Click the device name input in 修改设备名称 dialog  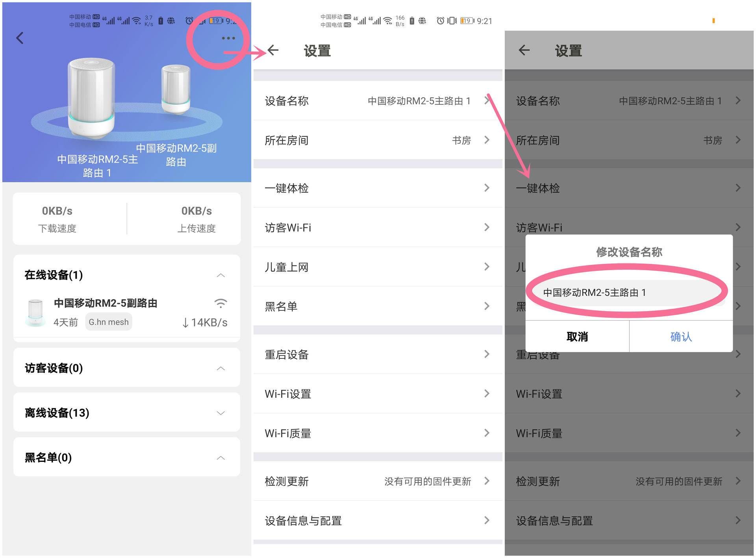(629, 293)
